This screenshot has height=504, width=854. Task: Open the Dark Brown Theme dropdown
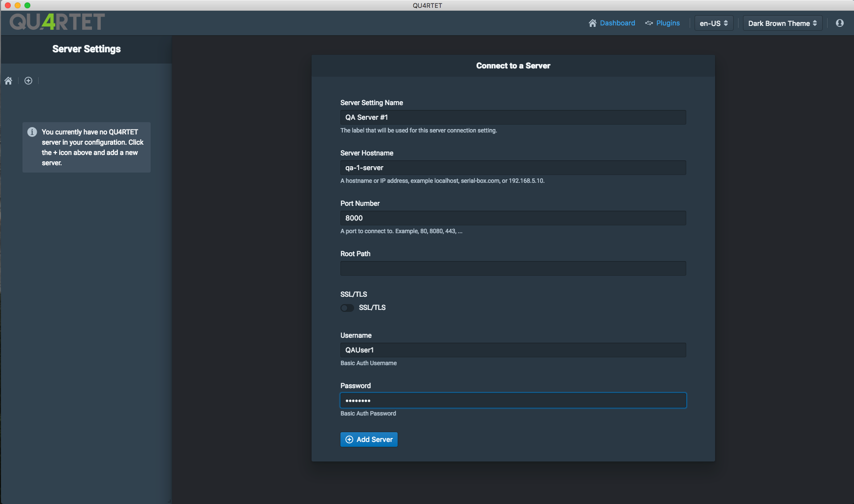783,23
